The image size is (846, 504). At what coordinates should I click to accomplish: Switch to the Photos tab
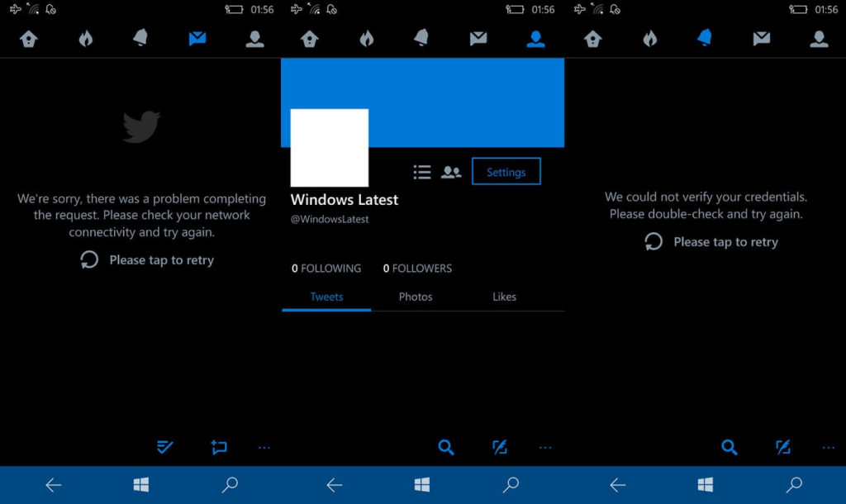point(416,297)
